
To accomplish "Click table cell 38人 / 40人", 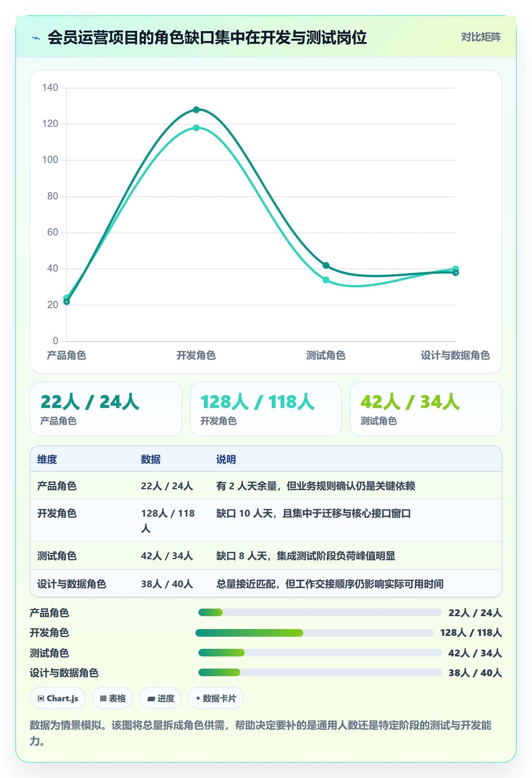I will [x=167, y=584].
